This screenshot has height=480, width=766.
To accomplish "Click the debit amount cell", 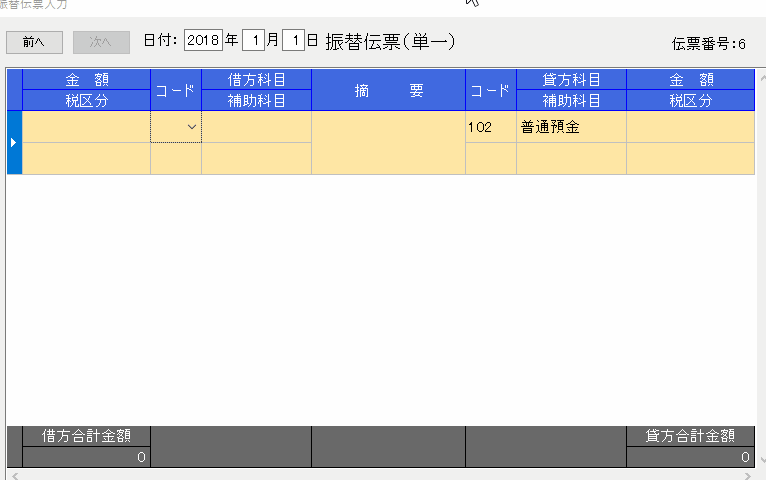I will pyautogui.click(x=86, y=127).
